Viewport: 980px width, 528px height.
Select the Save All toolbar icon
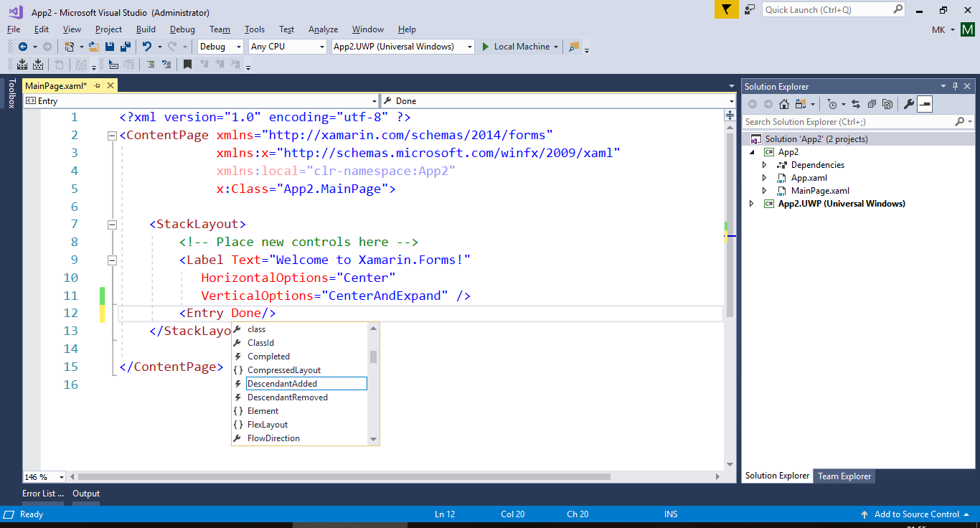pyautogui.click(x=126, y=46)
